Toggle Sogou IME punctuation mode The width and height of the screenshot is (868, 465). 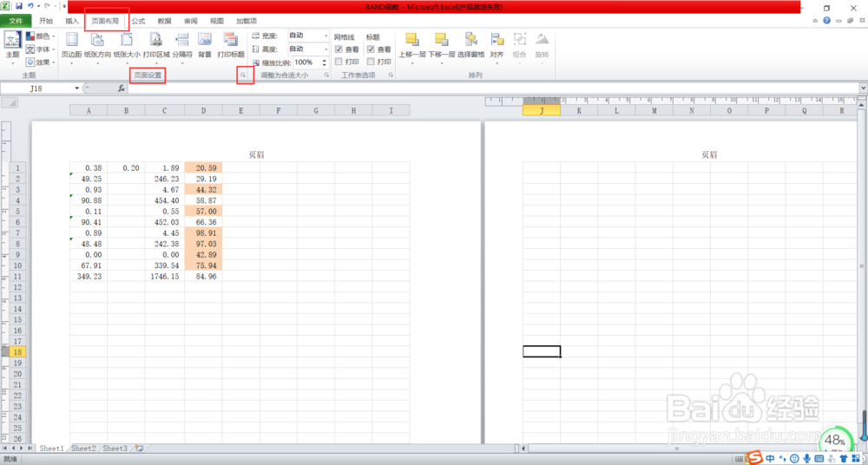pos(782,458)
